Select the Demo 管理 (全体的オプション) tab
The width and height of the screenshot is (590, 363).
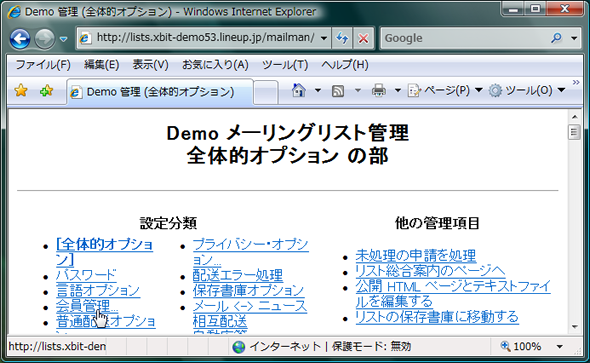click(160, 92)
